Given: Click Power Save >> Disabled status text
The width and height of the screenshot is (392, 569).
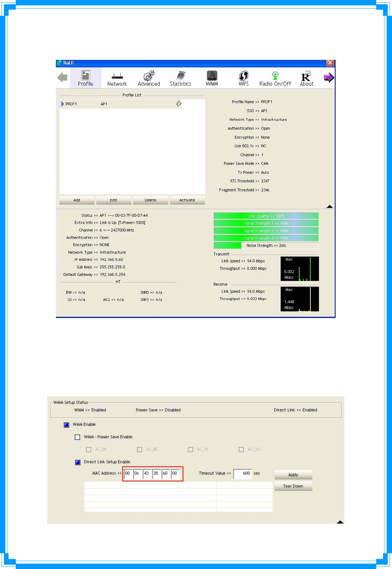Looking at the screenshot, I should pos(158,410).
